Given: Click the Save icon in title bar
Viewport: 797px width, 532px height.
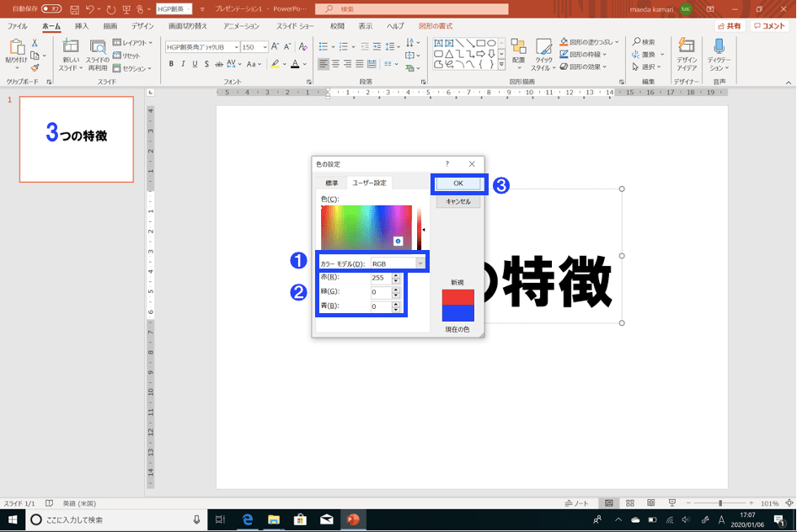Looking at the screenshot, I should point(74,9).
